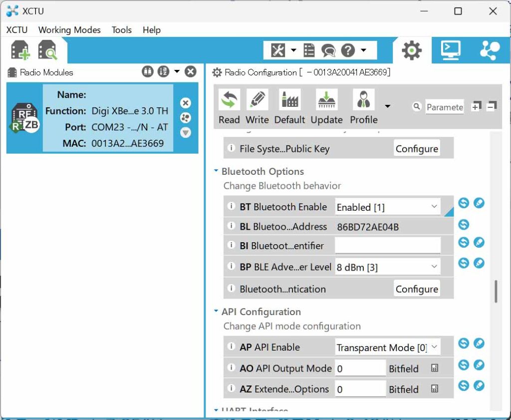Write the AZ Extended Options value
Image resolution: width=511 pixels, height=420 pixels.
[479, 386]
